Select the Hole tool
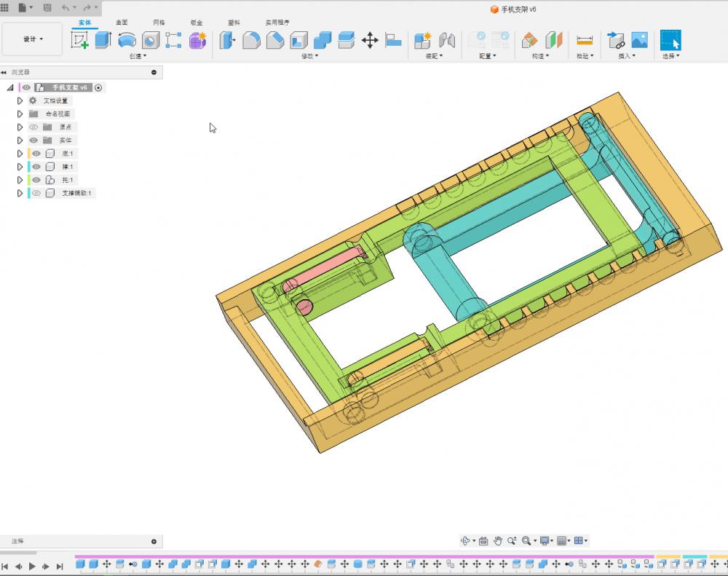This screenshot has width=728, height=576. [x=151, y=40]
